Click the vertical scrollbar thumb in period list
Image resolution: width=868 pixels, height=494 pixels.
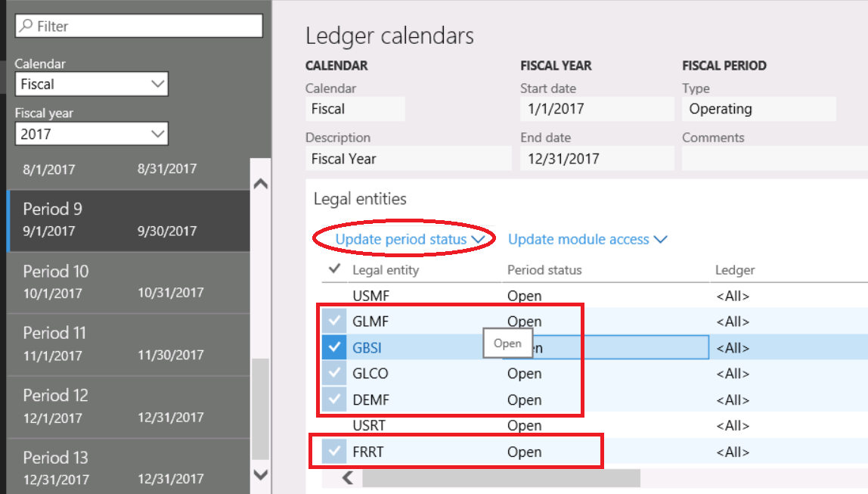click(260, 409)
